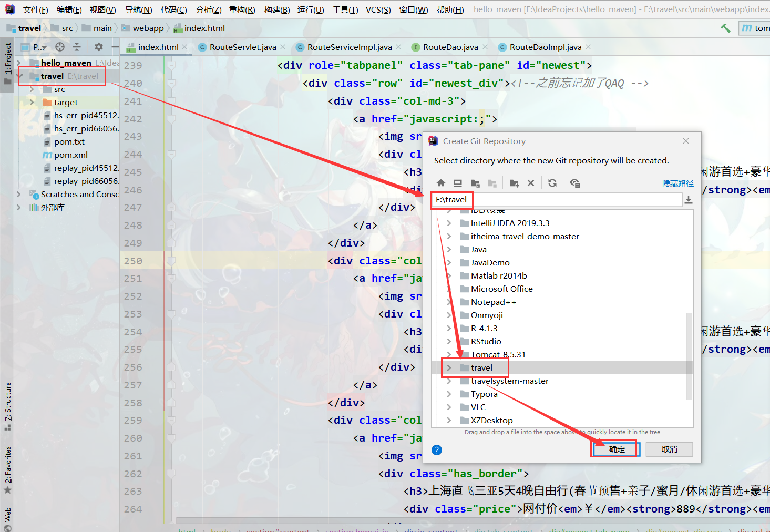Switch to RouteServiceImpl.java tab
This screenshot has width=770, height=532.
point(350,47)
